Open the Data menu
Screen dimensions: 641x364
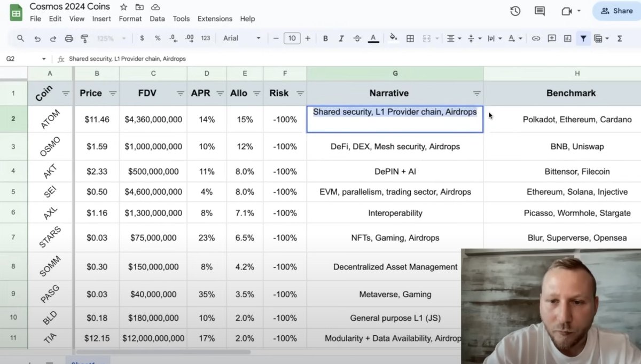point(157,19)
